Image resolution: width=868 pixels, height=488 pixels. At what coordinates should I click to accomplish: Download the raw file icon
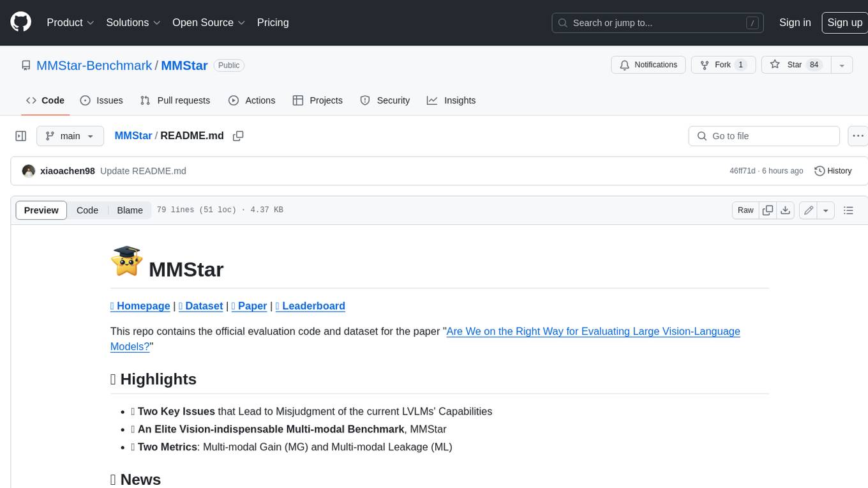click(786, 210)
